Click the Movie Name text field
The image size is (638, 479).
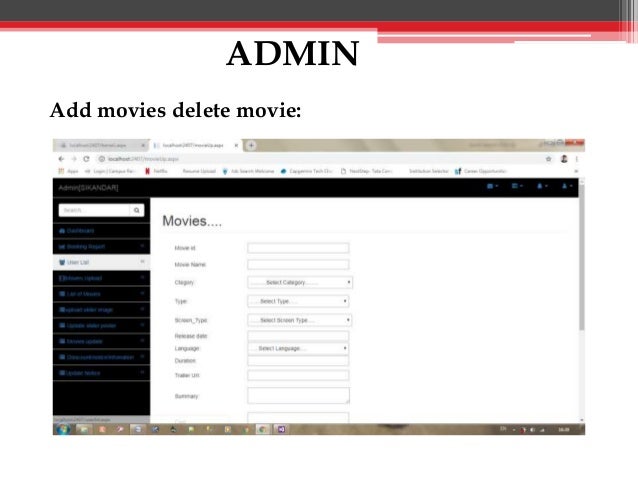point(298,265)
